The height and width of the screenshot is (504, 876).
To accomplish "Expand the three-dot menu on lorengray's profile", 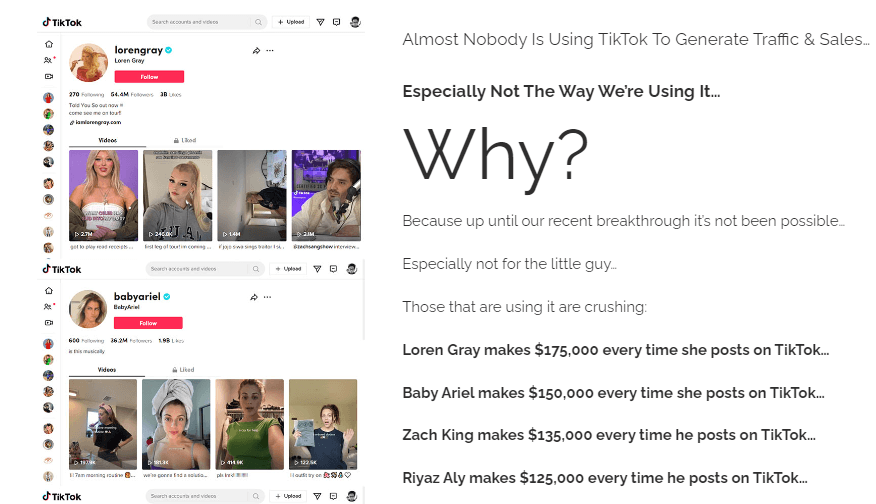I will coord(269,49).
